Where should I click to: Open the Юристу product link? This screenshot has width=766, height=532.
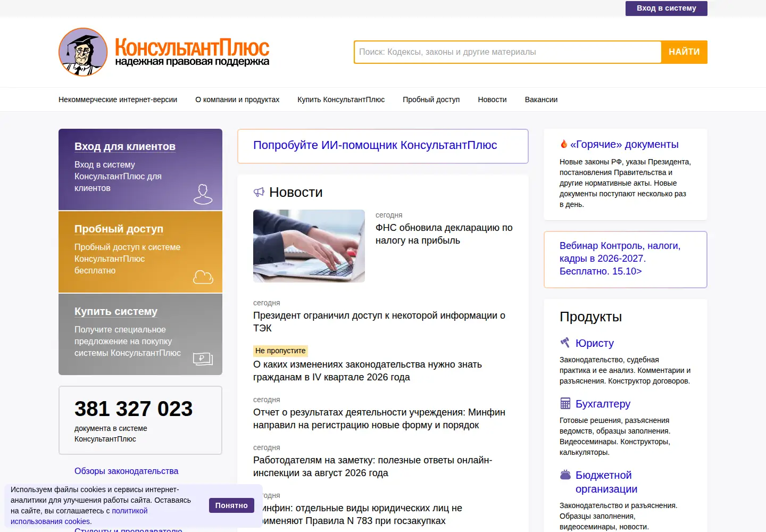(595, 343)
